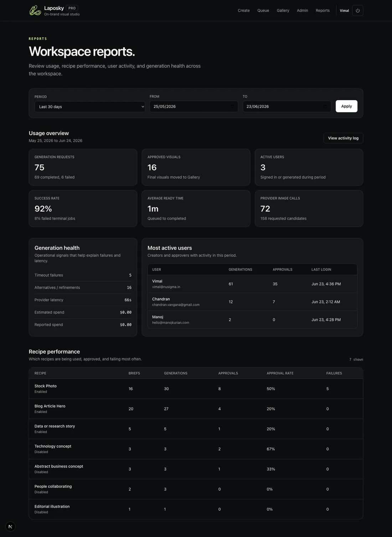Screen dimensions: 392x537
Task: Click the Data or research story recipe
Action: pos(55,426)
